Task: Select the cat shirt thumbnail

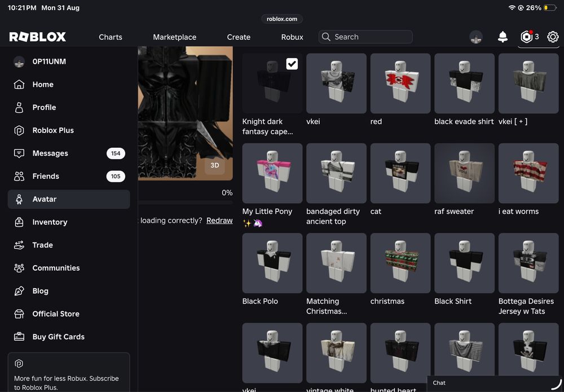Action: pos(400,173)
